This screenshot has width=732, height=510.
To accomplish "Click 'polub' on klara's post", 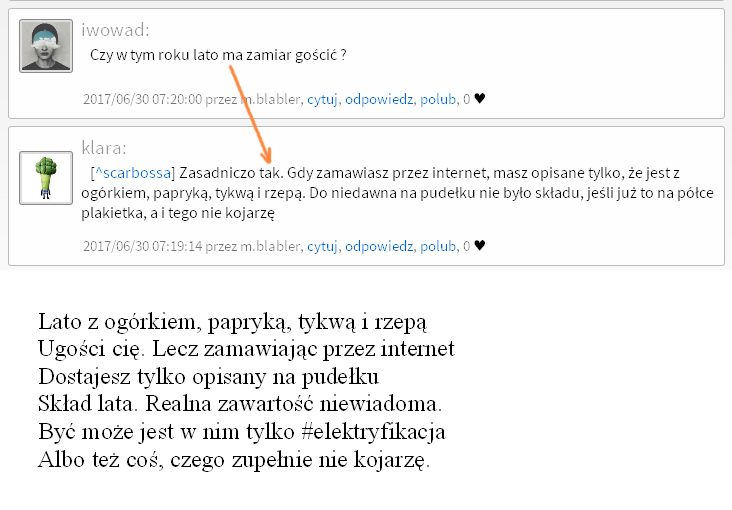I will [x=438, y=246].
